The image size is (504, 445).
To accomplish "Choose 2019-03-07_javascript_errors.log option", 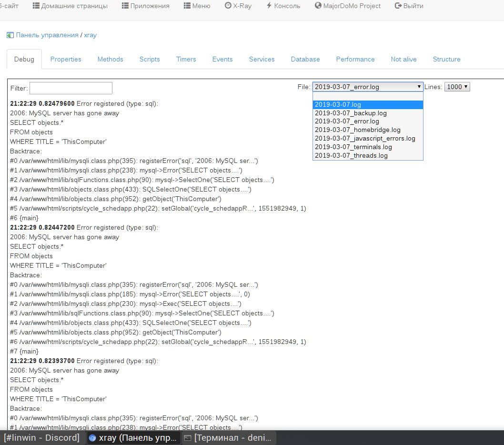I will [x=365, y=138].
